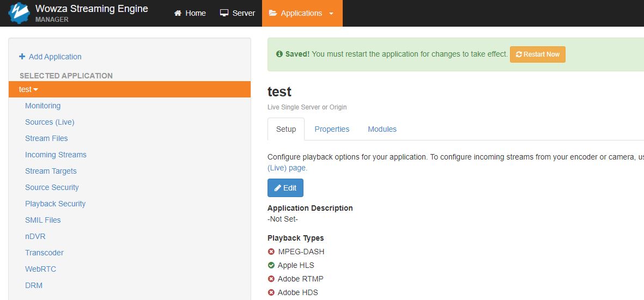Follow the (Live) page link in description

point(288,168)
